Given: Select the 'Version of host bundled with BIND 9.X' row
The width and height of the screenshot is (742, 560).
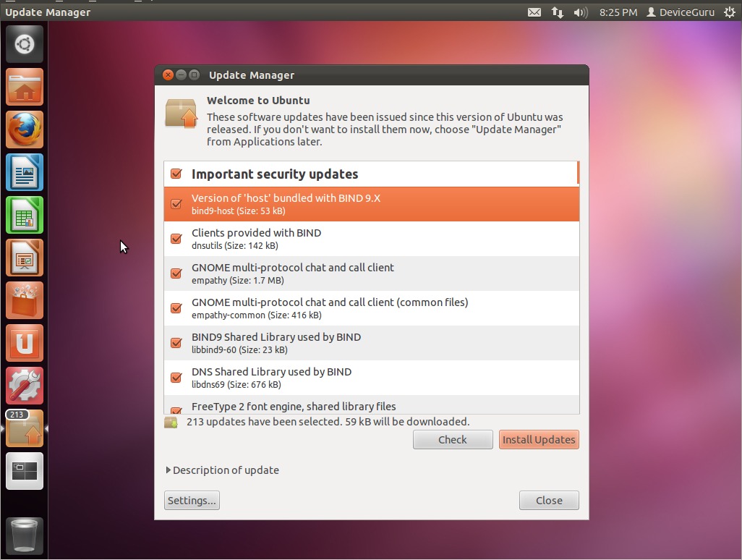Looking at the screenshot, I should (x=372, y=204).
